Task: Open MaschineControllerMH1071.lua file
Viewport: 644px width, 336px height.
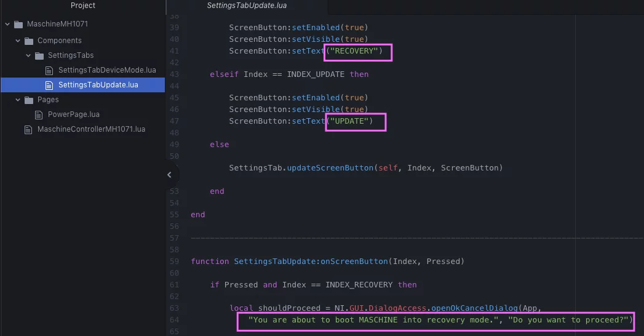Action: pyautogui.click(x=91, y=129)
